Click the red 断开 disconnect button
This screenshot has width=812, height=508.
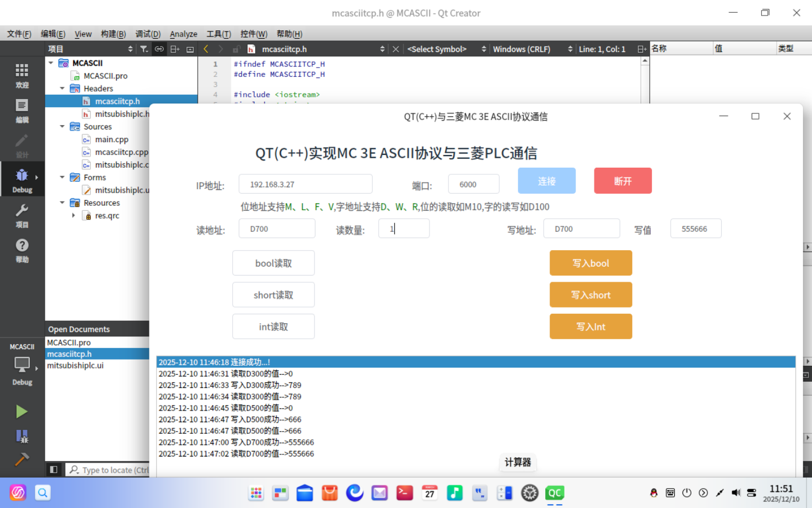click(623, 181)
